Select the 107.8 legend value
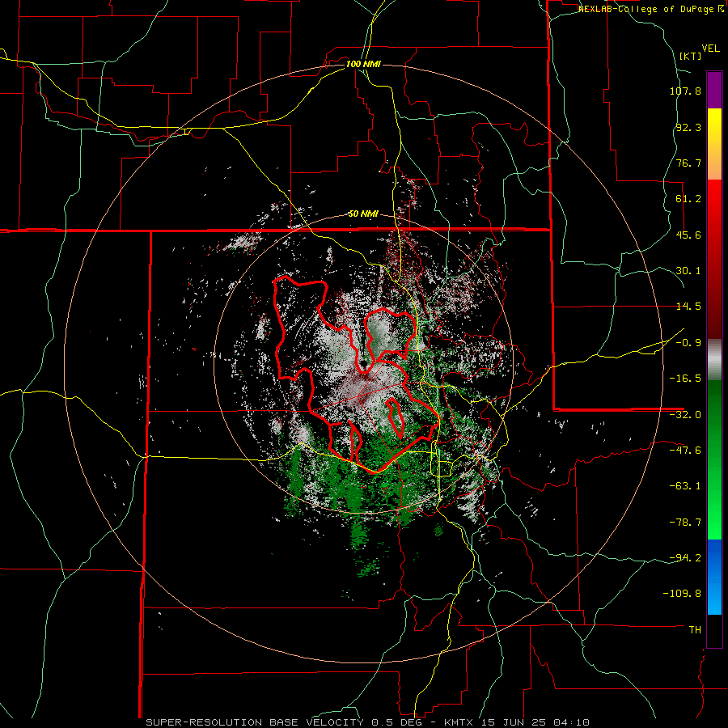The image size is (728, 728). coord(685,91)
